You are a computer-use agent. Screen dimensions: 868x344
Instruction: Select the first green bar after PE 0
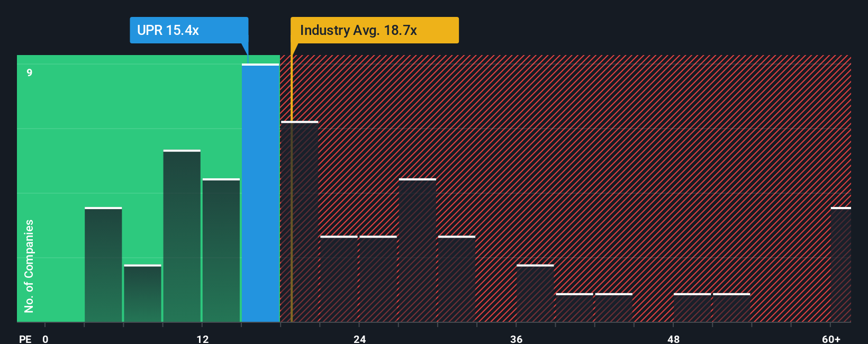pyautogui.click(x=103, y=265)
